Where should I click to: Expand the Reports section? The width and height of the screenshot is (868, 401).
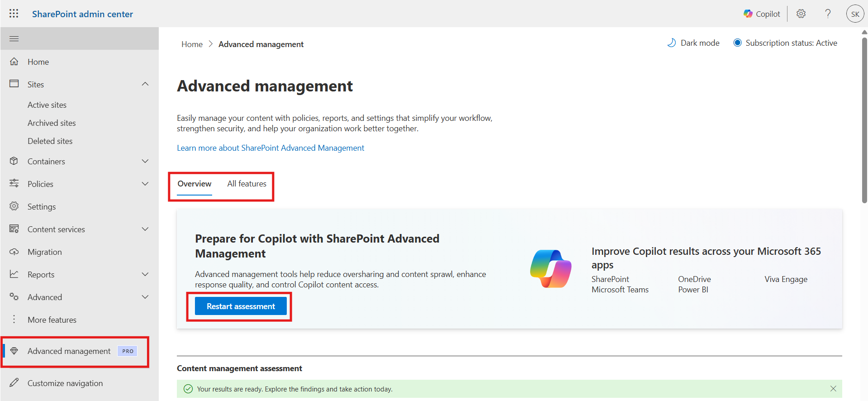click(x=145, y=274)
